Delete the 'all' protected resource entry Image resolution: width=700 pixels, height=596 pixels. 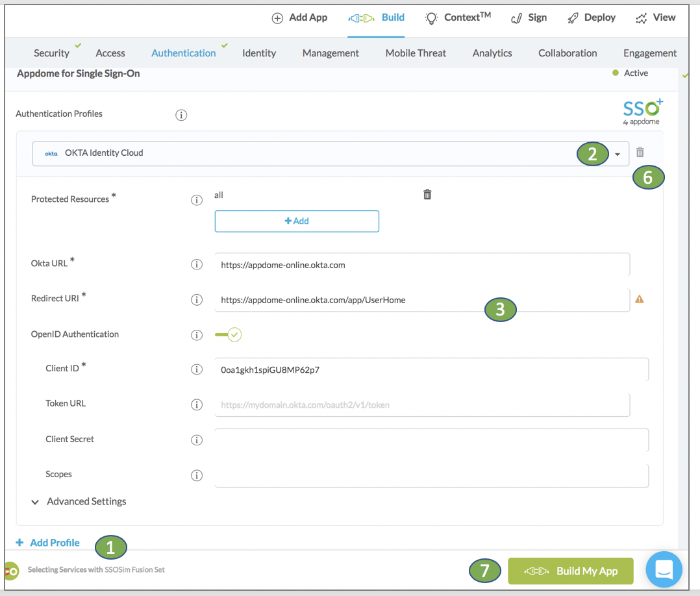pyautogui.click(x=427, y=194)
